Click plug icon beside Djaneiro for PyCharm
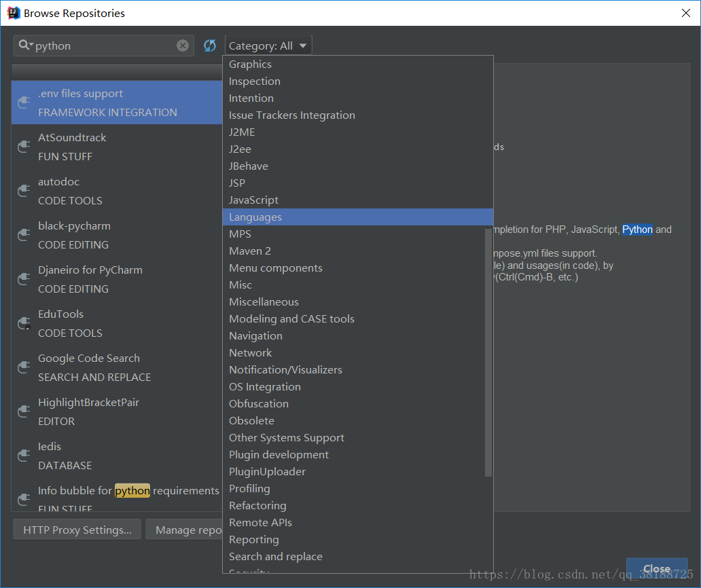The image size is (701, 588). 24,279
